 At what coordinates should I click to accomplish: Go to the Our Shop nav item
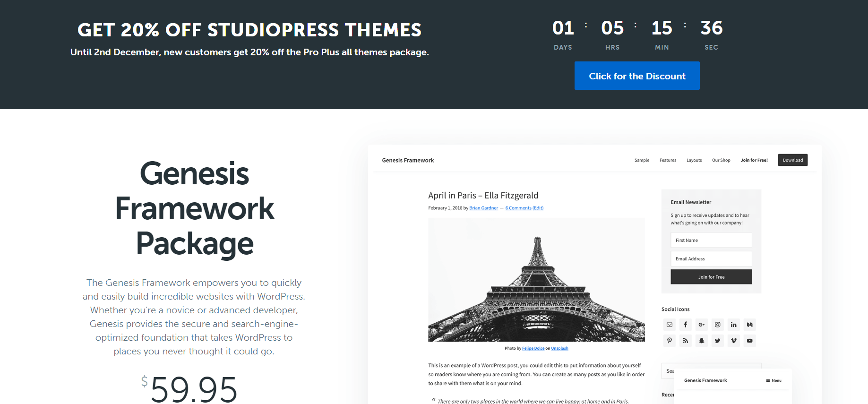click(x=721, y=160)
